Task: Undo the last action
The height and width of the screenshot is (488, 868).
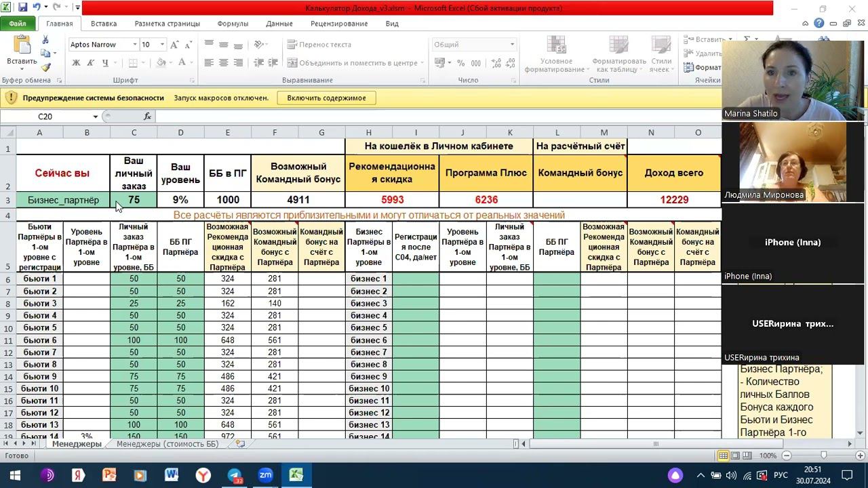Action: click(x=37, y=7)
